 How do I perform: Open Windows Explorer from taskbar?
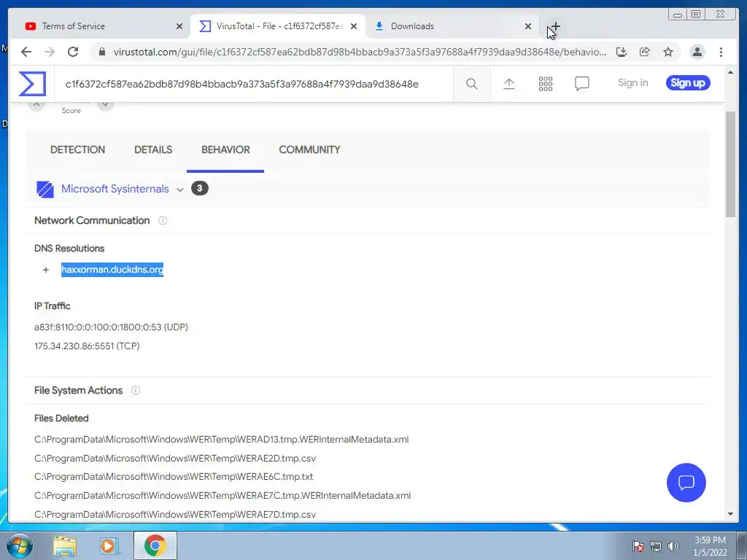(x=64, y=546)
